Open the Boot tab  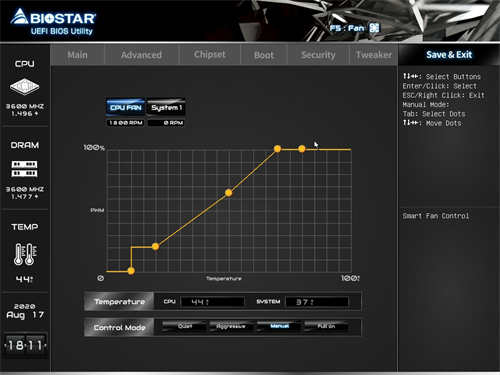click(264, 55)
